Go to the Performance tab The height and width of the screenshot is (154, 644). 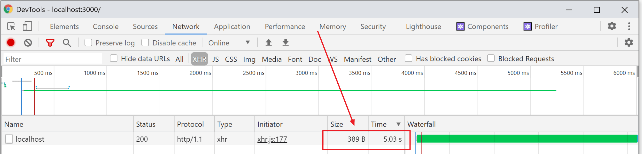coord(285,26)
